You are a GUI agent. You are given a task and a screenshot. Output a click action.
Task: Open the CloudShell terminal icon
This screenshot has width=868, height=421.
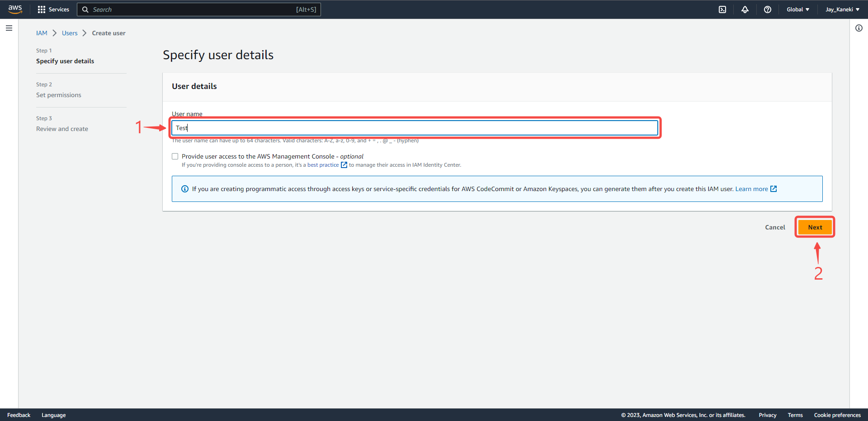(x=722, y=9)
